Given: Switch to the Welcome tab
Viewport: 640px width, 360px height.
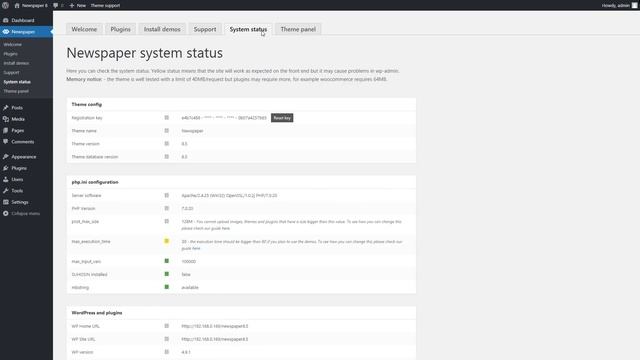Looking at the screenshot, I should [84, 29].
